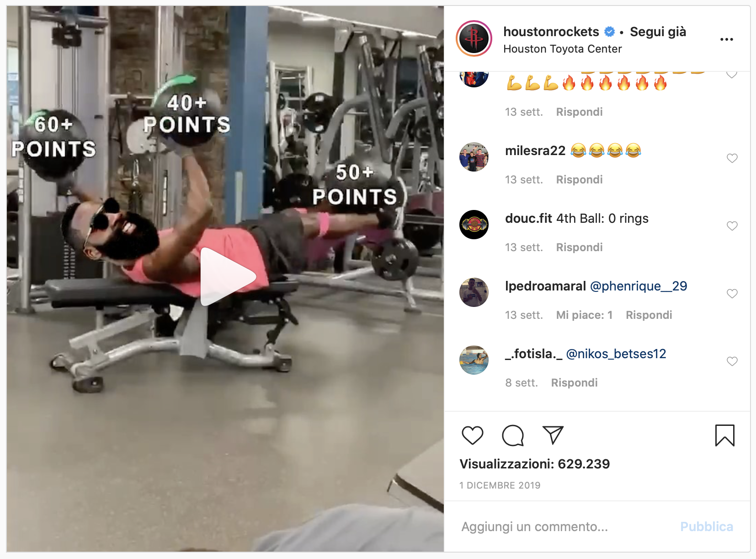Open Houston Toyota Center location
The image size is (756, 559).
(x=562, y=49)
